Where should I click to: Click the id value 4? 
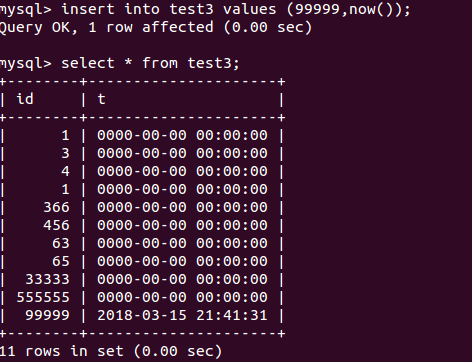(x=65, y=171)
